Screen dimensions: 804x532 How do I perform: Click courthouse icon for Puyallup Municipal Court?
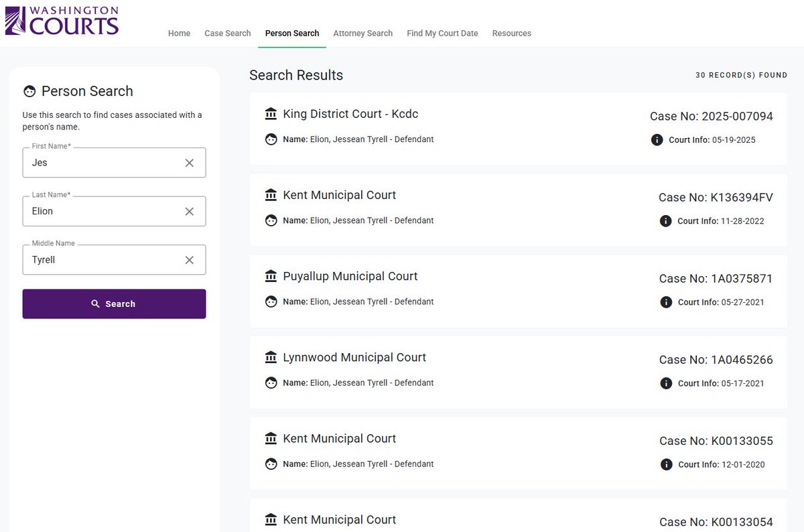tap(271, 276)
